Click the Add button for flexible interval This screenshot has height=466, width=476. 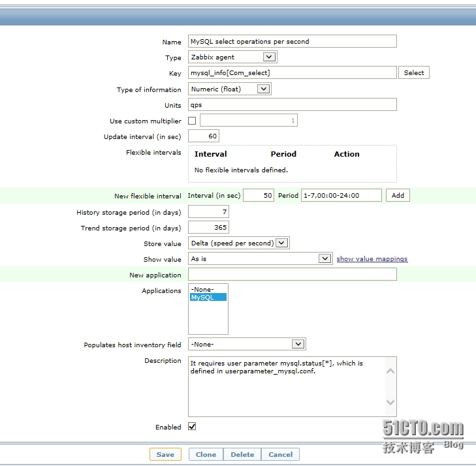398,195
